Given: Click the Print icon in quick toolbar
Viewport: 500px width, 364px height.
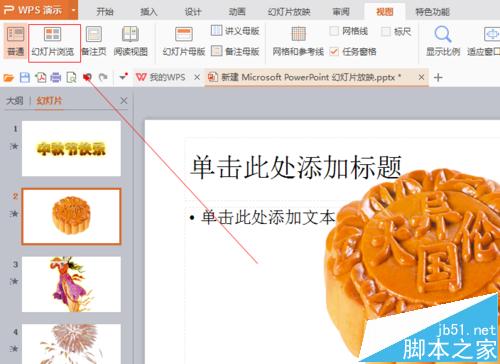Looking at the screenshot, I should click(56, 78).
